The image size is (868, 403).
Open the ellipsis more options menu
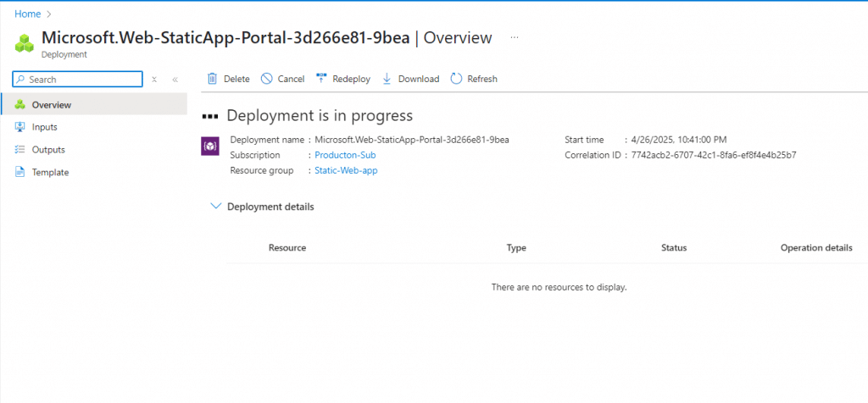(x=515, y=38)
